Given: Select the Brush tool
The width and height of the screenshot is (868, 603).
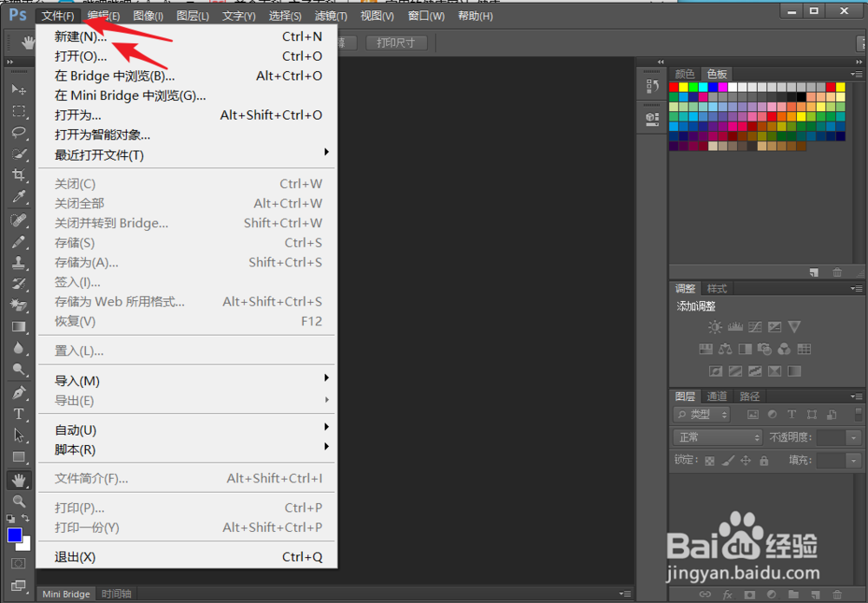Looking at the screenshot, I should 19,242.
